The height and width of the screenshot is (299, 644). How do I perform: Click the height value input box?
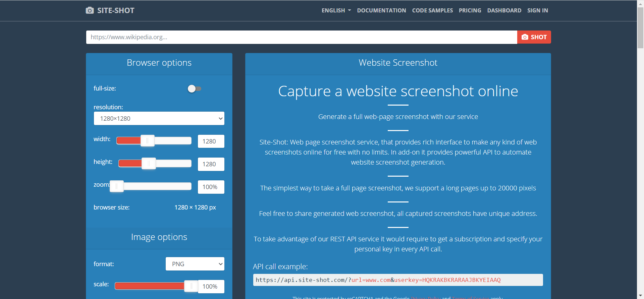[211, 164]
